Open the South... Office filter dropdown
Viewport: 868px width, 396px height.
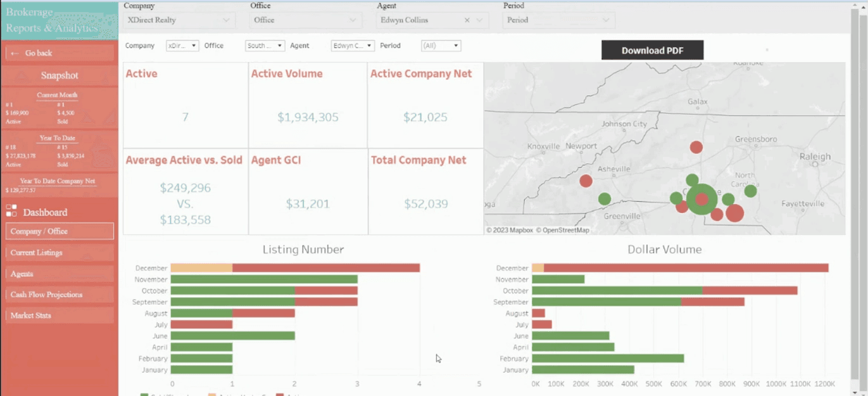point(265,46)
